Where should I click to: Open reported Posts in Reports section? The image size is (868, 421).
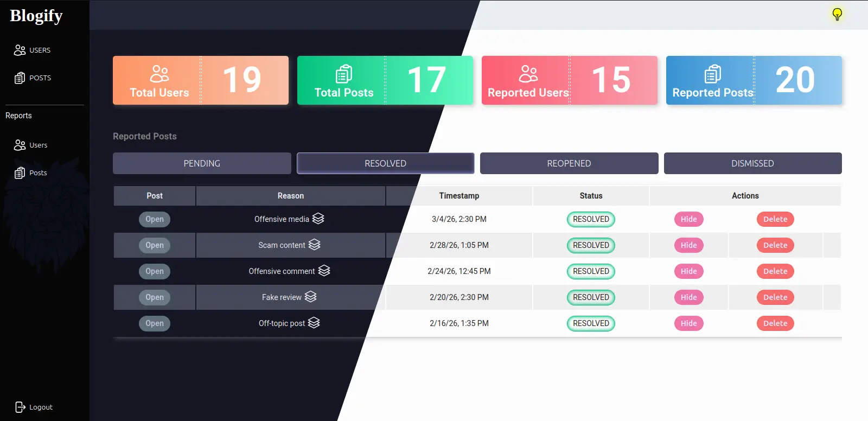click(x=31, y=173)
